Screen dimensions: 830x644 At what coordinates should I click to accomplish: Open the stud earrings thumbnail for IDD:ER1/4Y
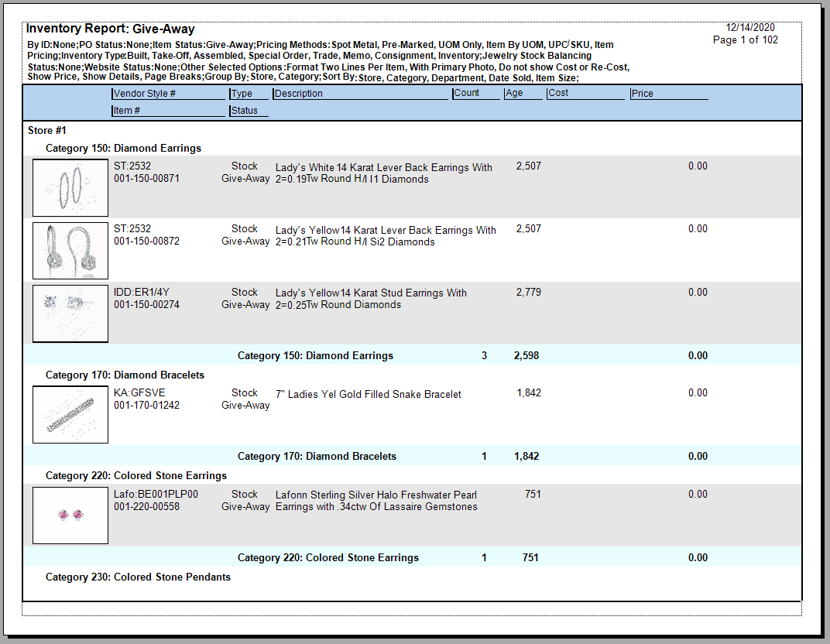coord(70,313)
